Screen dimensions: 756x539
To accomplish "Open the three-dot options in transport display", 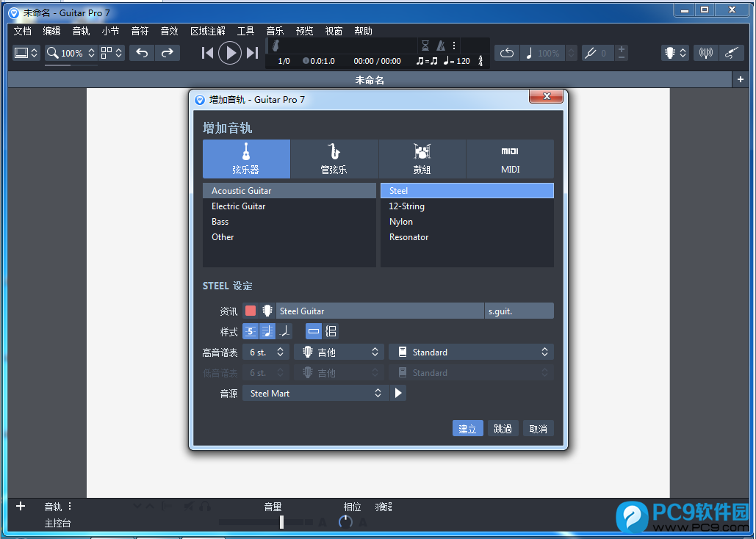I will point(454,46).
